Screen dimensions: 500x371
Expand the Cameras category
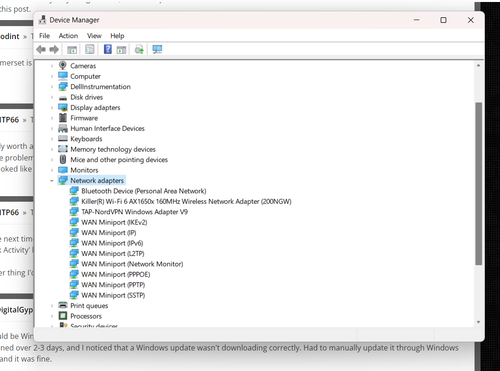click(x=52, y=66)
